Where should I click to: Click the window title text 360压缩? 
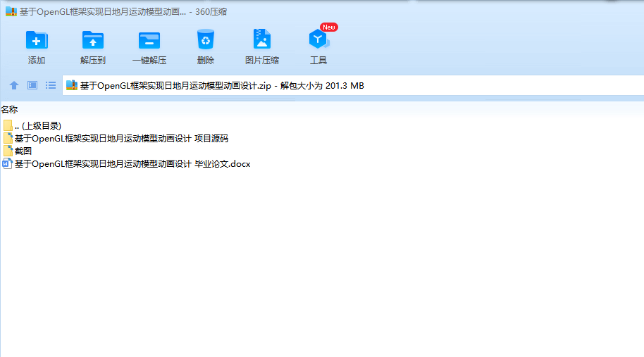coord(211,11)
